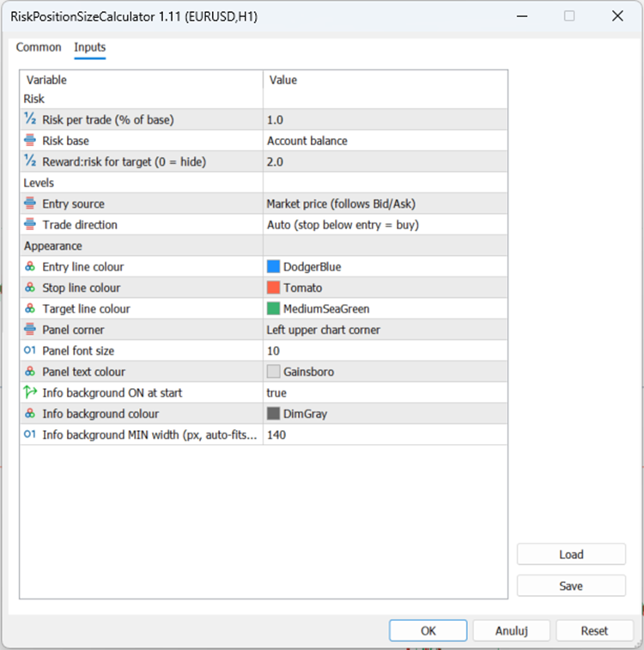
Task: Open the Left upper chart corner dropdown
Action: [x=385, y=330]
